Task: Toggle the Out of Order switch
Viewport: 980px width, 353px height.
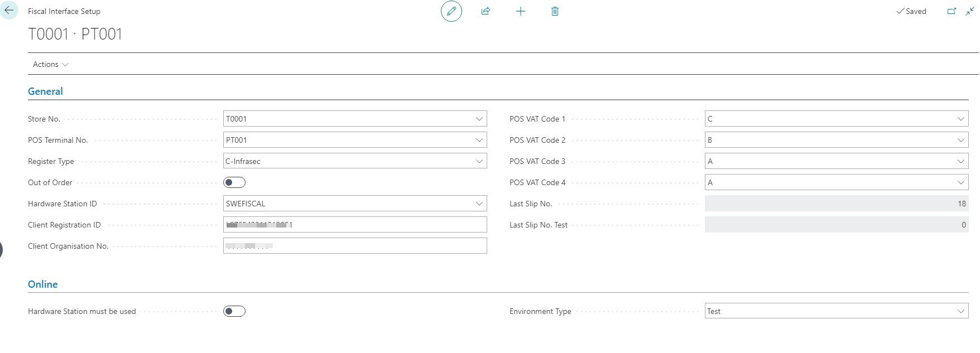Action: click(x=234, y=182)
